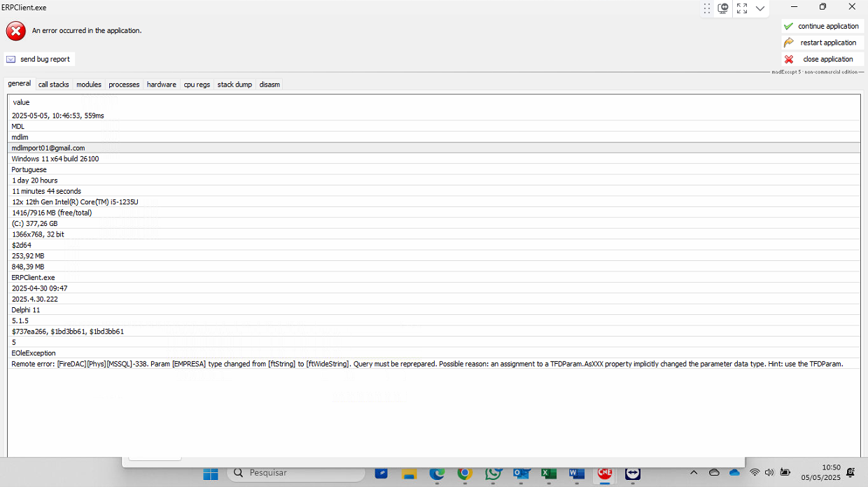The height and width of the screenshot is (487, 868).
Task: Expand the remote toolbar chevron arrow
Action: 760,8
